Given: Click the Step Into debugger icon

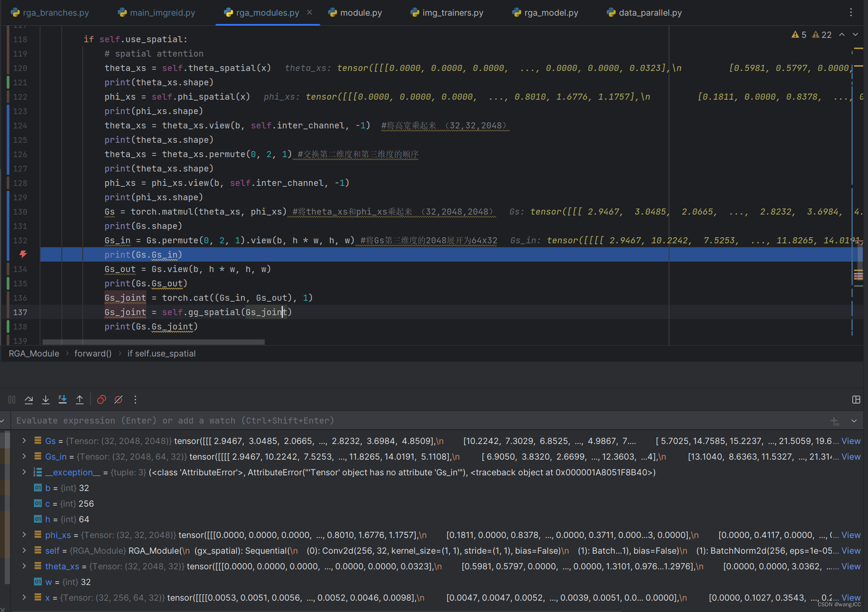Looking at the screenshot, I should click(x=46, y=400).
